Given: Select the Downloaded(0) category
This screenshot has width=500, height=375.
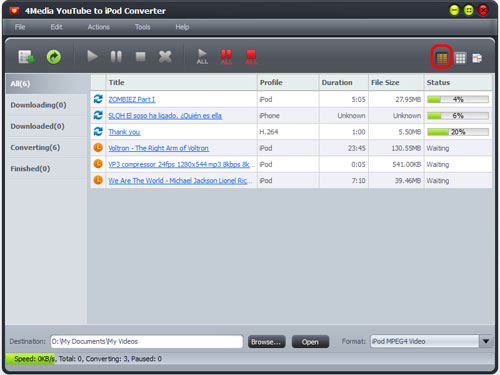Looking at the screenshot, I should coord(47,126).
